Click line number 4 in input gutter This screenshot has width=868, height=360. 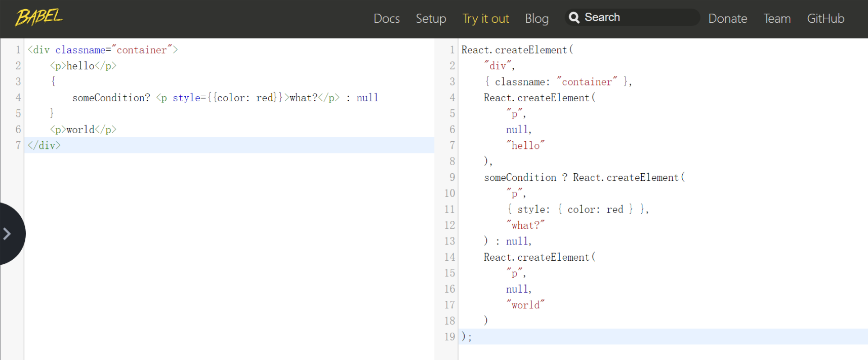(18, 98)
